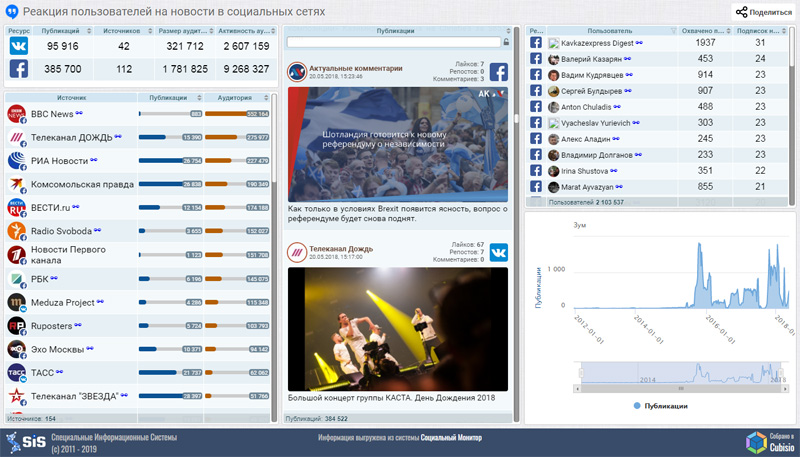The width and height of the screenshot is (800, 457).
Task: Click link icon next to Валерий Казарян
Action: tap(628, 59)
